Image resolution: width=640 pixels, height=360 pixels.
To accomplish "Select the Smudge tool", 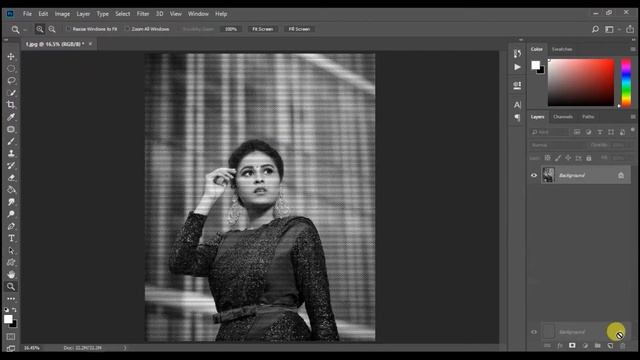I will click(11, 202).
